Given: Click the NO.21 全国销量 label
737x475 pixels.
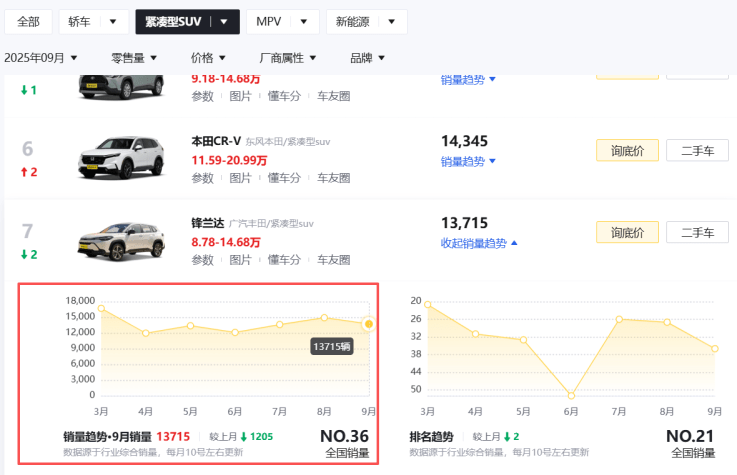Looking at the screenshot, I should 691,443.
